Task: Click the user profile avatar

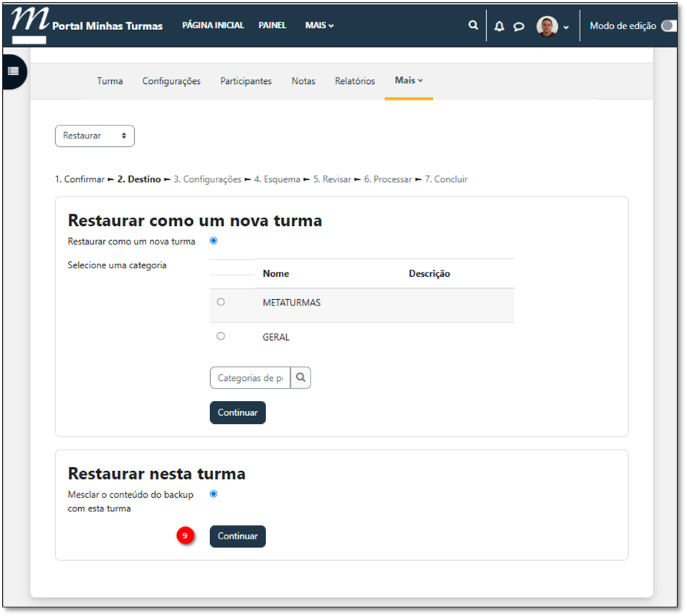Action: (547, 27)
